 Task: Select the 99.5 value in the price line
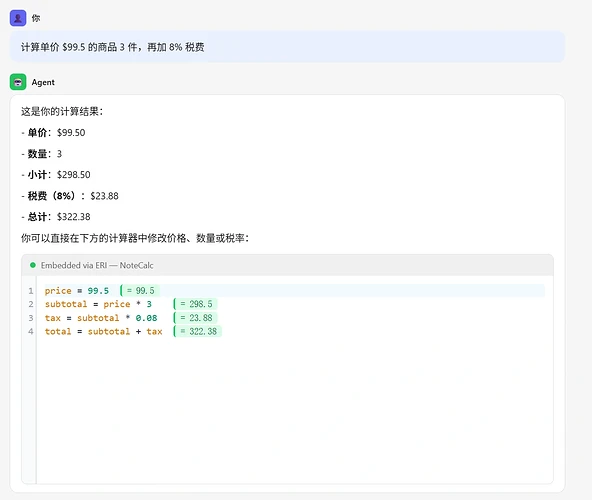click(x=98, y=291)
